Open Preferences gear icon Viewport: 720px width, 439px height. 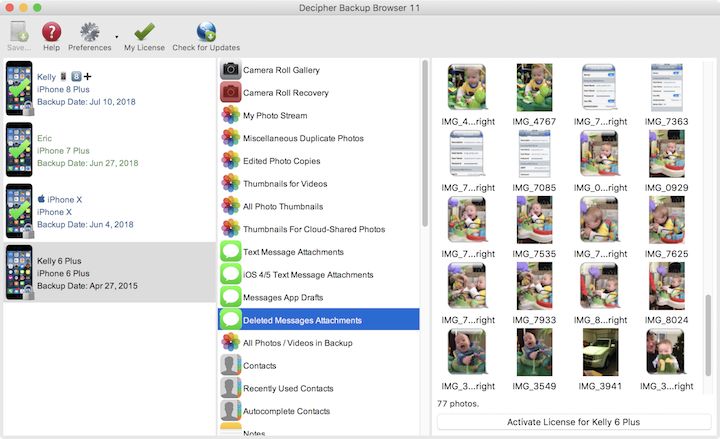[90, 32]
